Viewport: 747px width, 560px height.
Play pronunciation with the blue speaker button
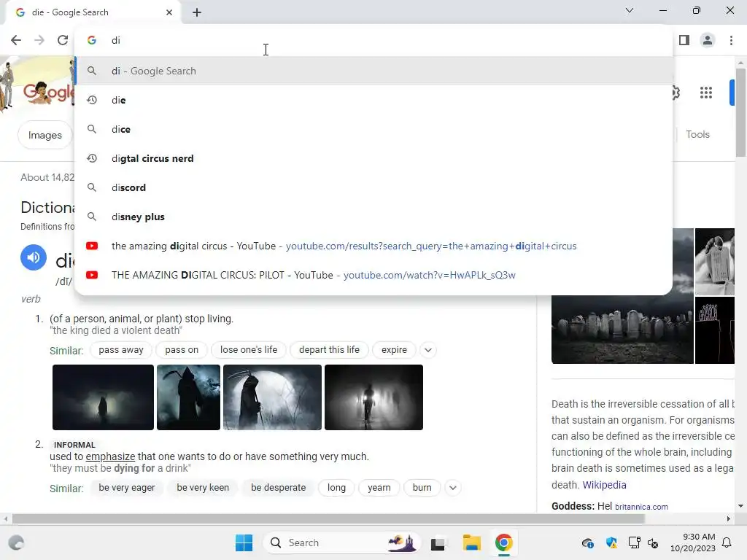[x=34, y=257]
